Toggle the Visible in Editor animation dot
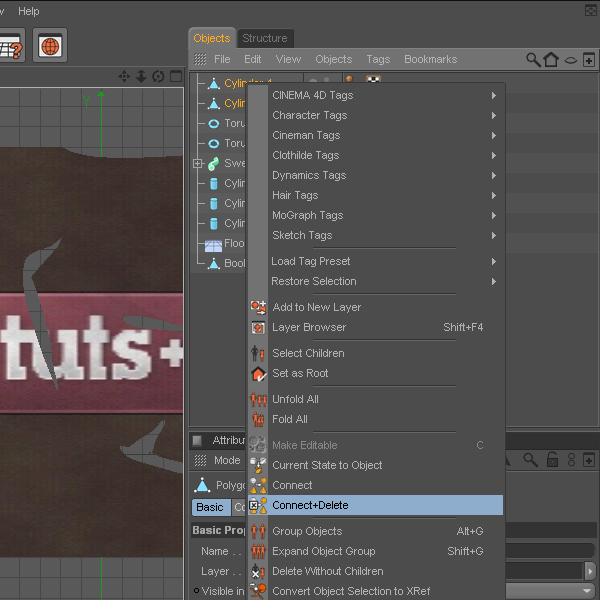The height and width of the screenshot is (600, 600). [196, 590]
